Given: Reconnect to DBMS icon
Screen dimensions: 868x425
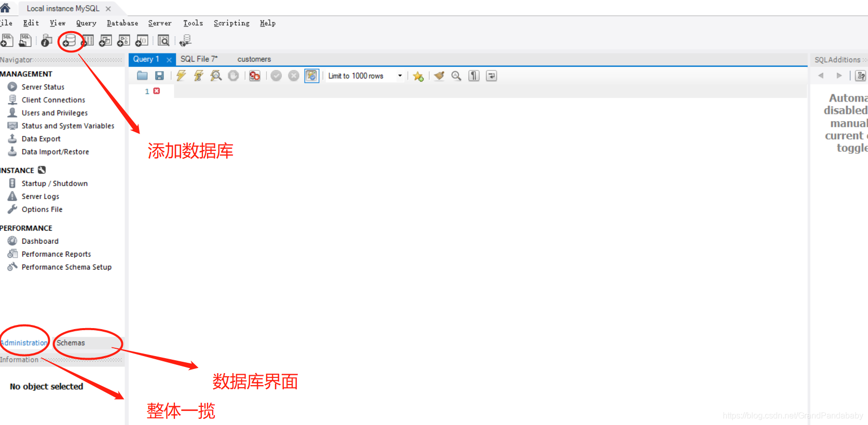Looking at the screenshot, I should (x=185, y=40).
